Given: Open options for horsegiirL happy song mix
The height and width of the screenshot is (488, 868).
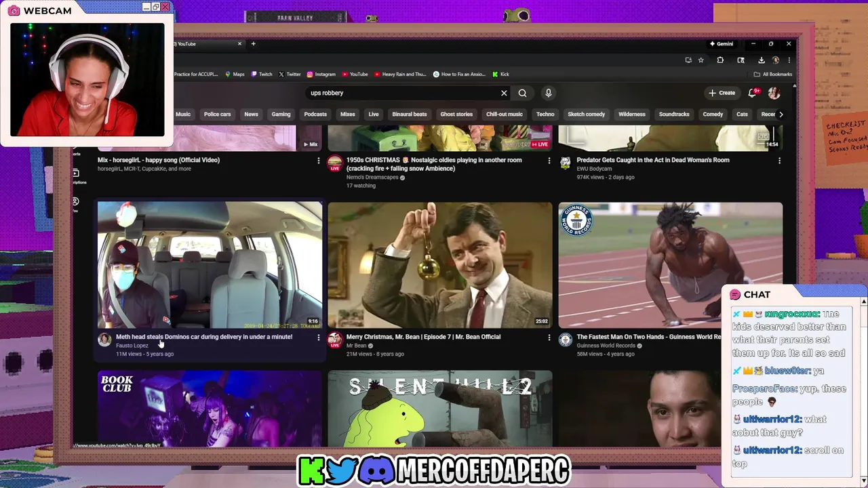Looking at the screenshot, I should click(x=318, y=161).
